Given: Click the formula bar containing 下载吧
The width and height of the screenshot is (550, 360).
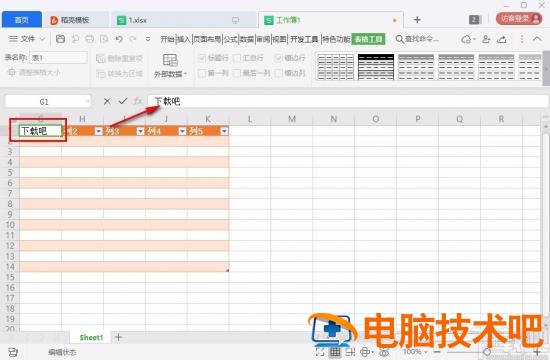Looking at the screenshot, I should click(347, 101).
